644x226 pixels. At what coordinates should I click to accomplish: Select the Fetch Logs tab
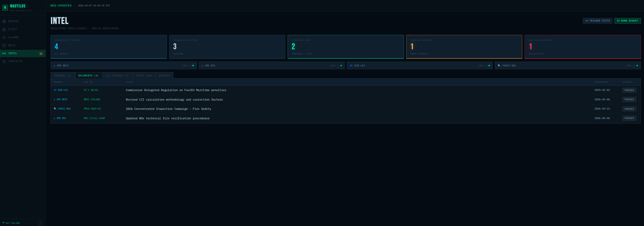pyautogui.click(x=144, y=76)
